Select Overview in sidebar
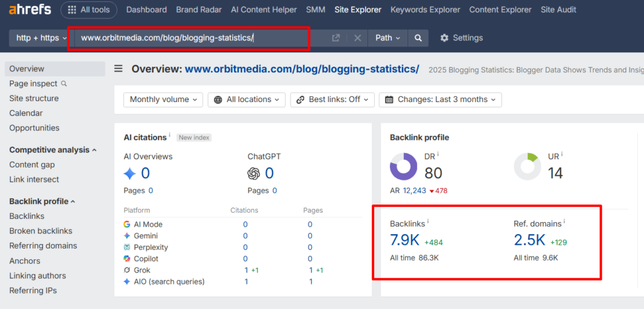Image resolution: width=644 pixels, height=309 pixels. pyautogui.click(x=55, y=69)
